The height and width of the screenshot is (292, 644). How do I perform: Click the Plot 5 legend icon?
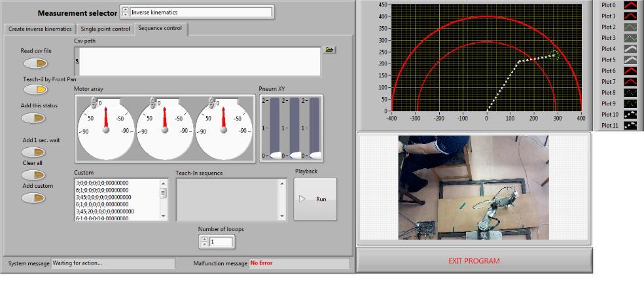click(630, 60)
